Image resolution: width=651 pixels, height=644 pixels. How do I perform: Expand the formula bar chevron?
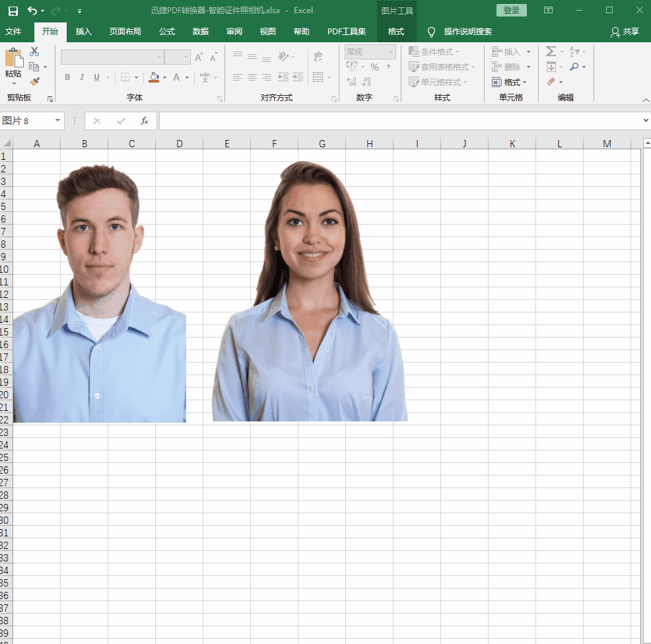coord(645,121)
